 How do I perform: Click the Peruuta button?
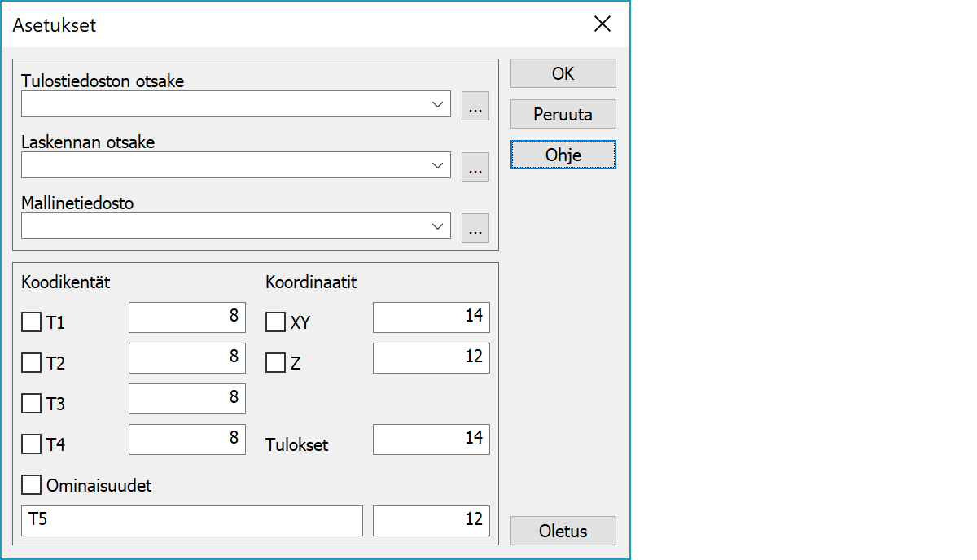[563, 115]
